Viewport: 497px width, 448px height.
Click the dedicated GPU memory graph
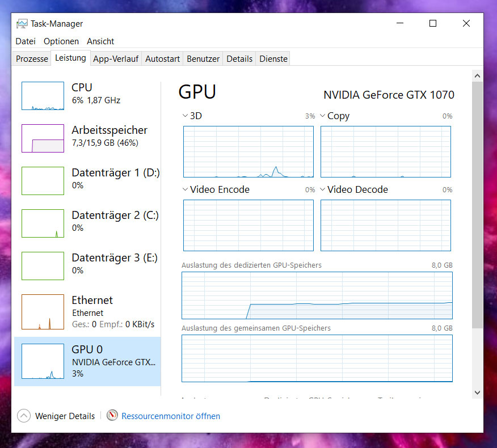click(317, 295)
